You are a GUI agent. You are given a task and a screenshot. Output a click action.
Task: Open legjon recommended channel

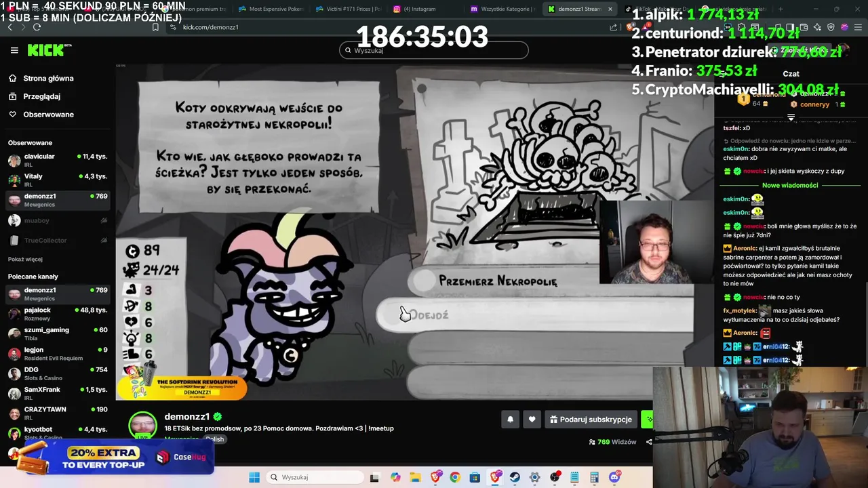pyautogui.click(x=58, y=353)
